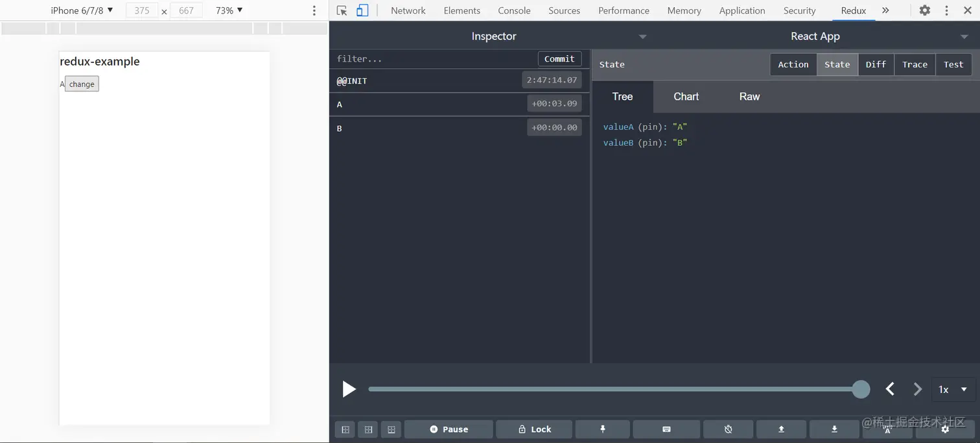980x443 pixels.
Task: Select action A in the list
Action: point(460,104)
